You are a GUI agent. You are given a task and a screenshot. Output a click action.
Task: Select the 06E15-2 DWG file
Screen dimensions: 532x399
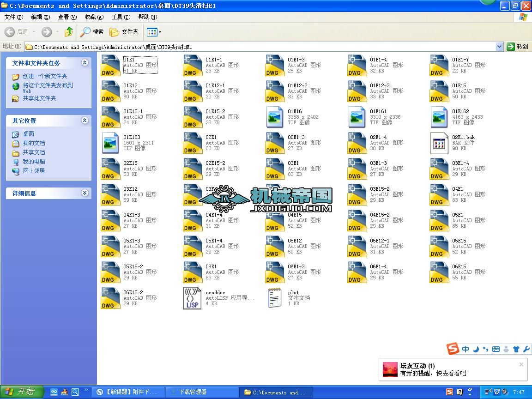[x=111, y=298]
